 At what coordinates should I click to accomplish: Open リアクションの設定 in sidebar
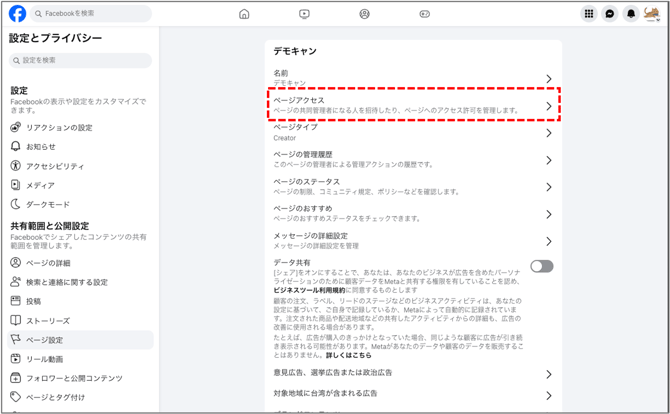pos(58,128)
